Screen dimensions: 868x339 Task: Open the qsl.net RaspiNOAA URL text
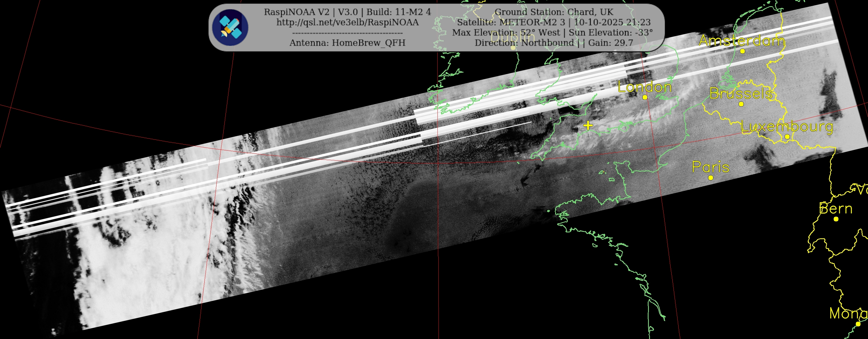point(347,22)
